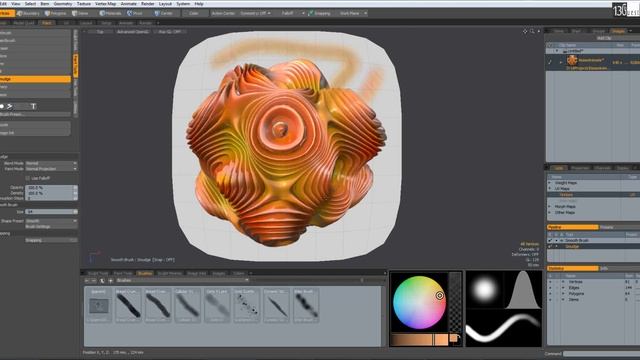The image size is (640, 360).
Task: Open the Vertex Map menu
Action: coord(106,4)
